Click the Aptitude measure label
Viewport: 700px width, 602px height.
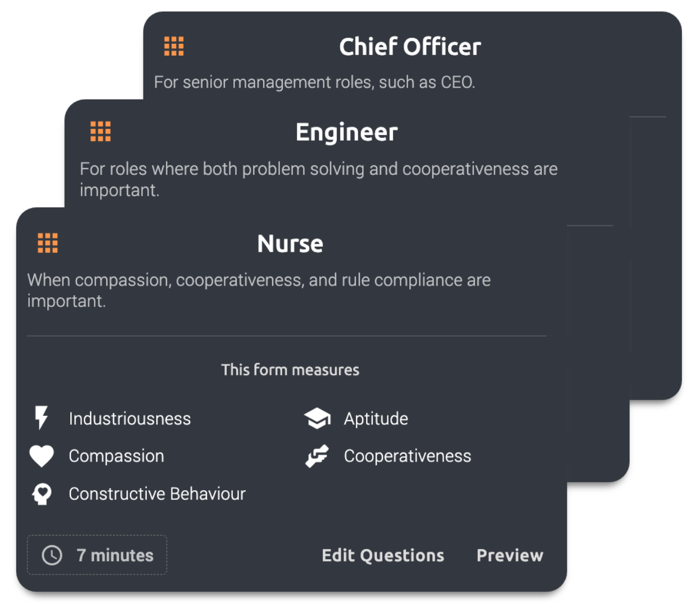pyautogui.click(x=376, y=419)
